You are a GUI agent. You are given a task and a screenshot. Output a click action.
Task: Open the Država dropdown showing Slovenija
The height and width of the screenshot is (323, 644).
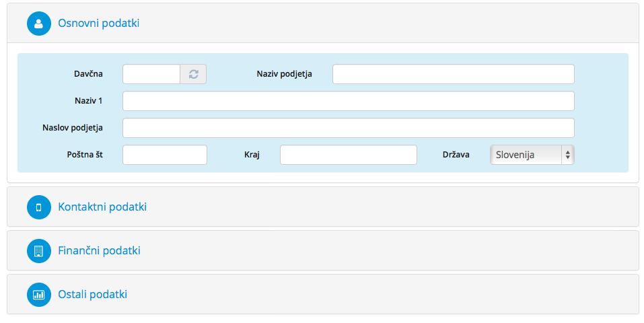(x=532, y=155)
